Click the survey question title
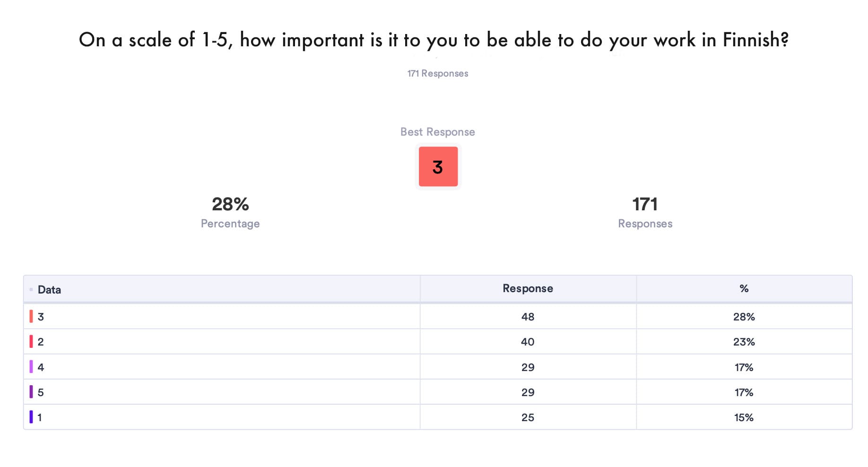Screen dimensions: 868x467 (434, 40)
